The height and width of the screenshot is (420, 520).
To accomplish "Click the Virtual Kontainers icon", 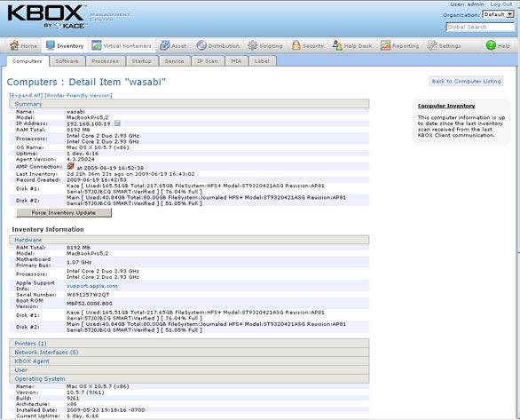I will [97, 45].
